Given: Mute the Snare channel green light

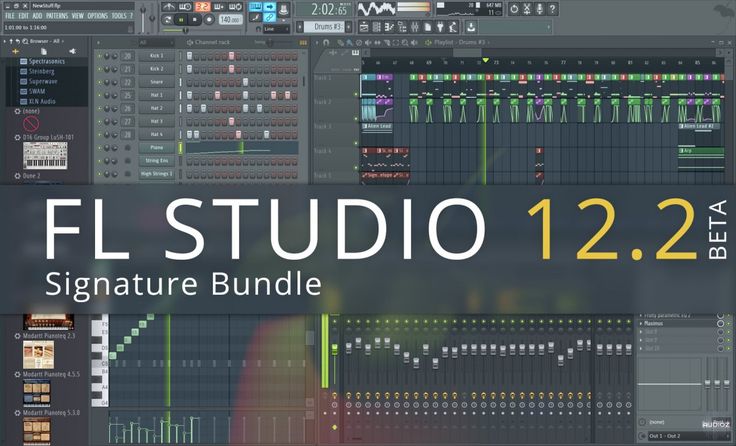Looking at the screenshot, I should (100, 82).
